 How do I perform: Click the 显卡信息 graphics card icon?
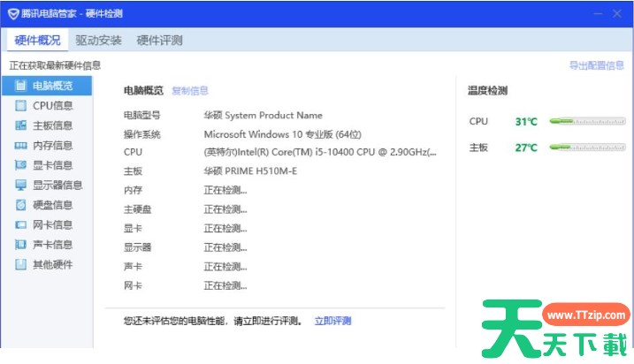[20, 165]
